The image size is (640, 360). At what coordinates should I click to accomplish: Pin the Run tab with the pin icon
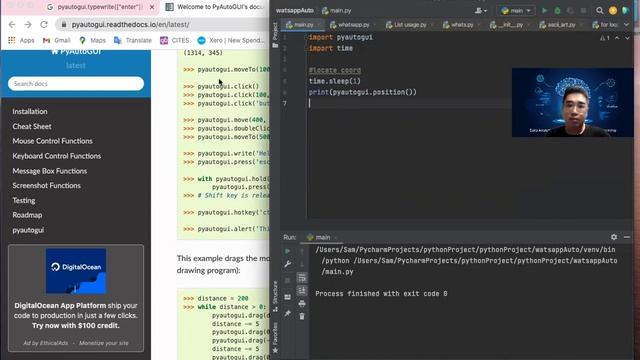click(287, 313)
